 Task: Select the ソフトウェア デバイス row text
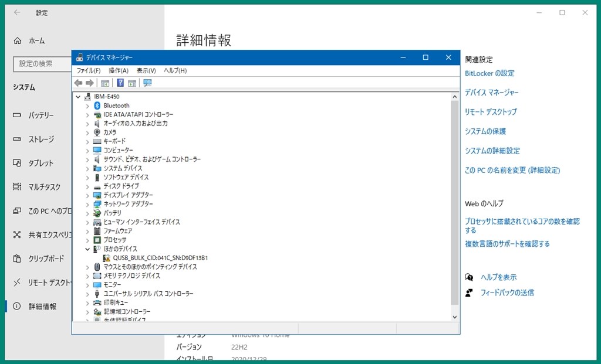pyautogui.click(x=126, y=177)
